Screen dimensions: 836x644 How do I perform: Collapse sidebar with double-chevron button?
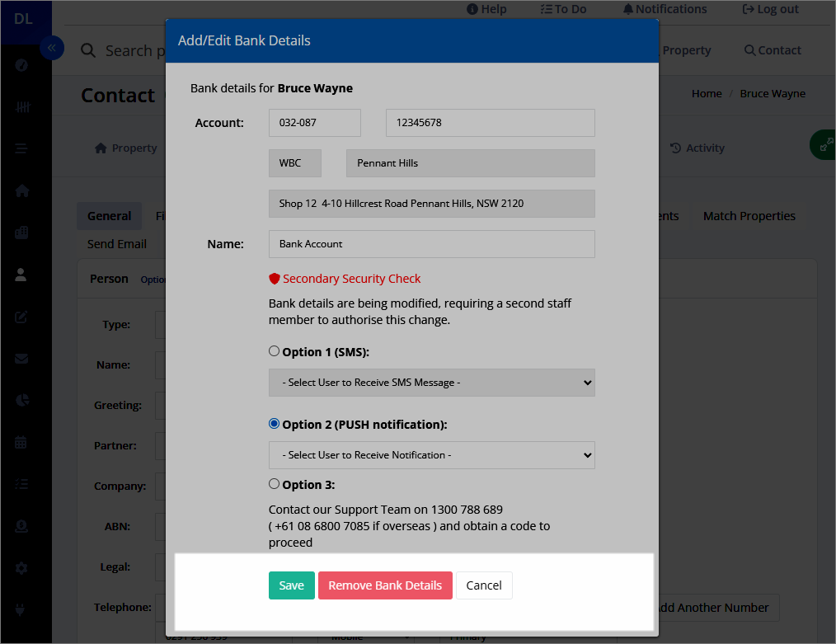coord(52,49)
